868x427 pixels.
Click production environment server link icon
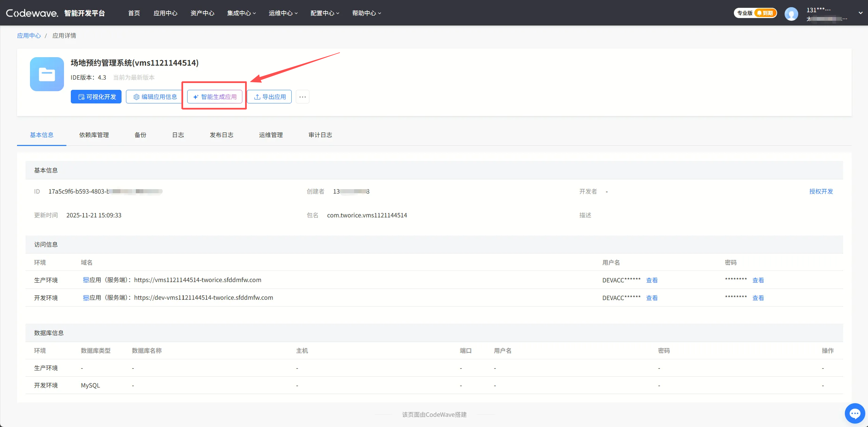[x=86, y=280]
